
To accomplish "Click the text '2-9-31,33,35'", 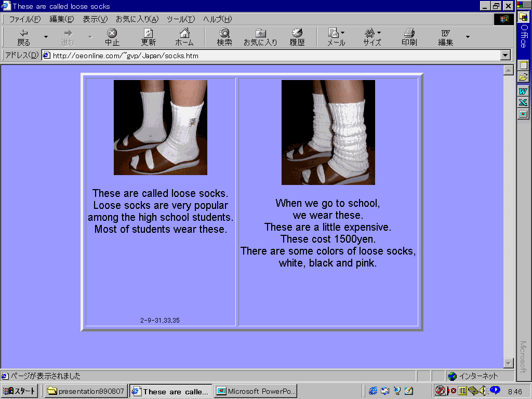I will (x=160, y=320).
